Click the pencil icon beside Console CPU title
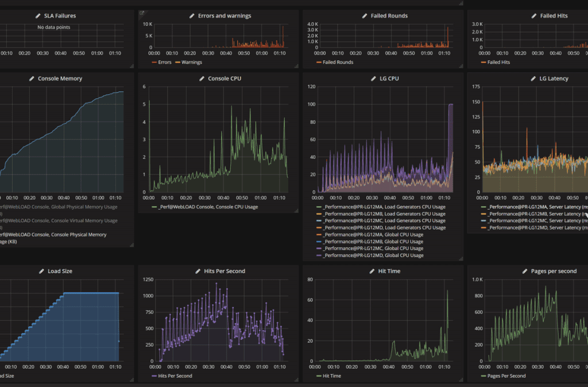 tap(202, 79)
